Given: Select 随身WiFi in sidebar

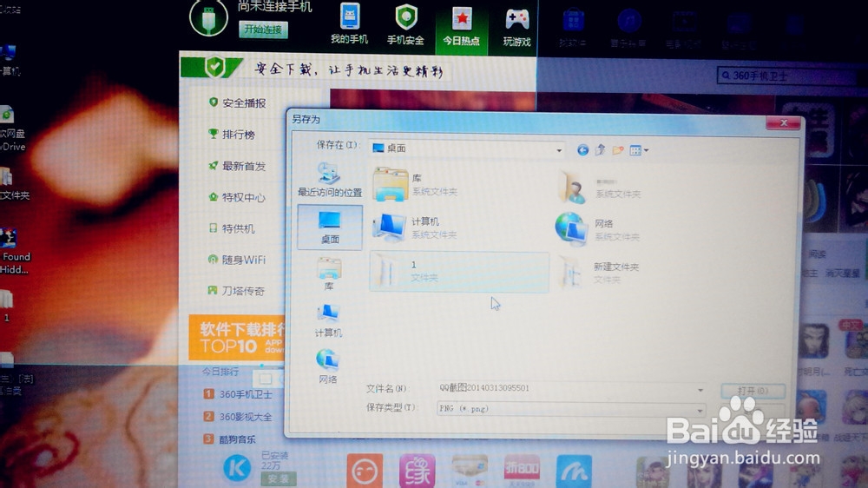Looking at the screenshot, I should tap(237, 260).
